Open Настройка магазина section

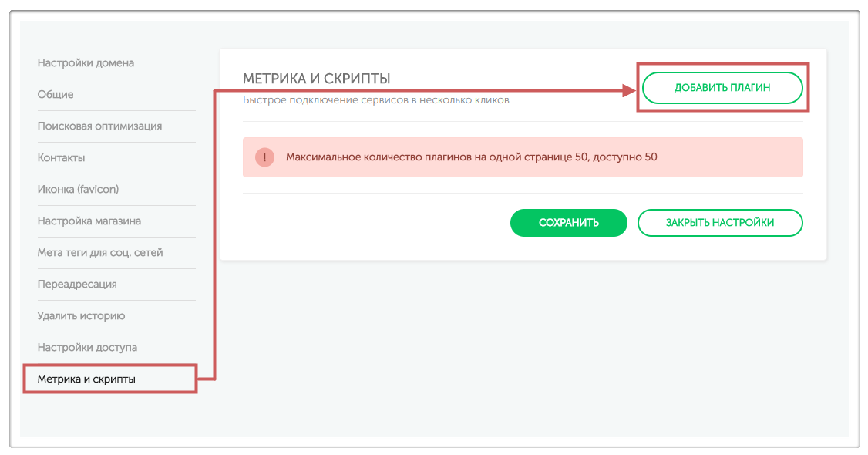point(89,221)
